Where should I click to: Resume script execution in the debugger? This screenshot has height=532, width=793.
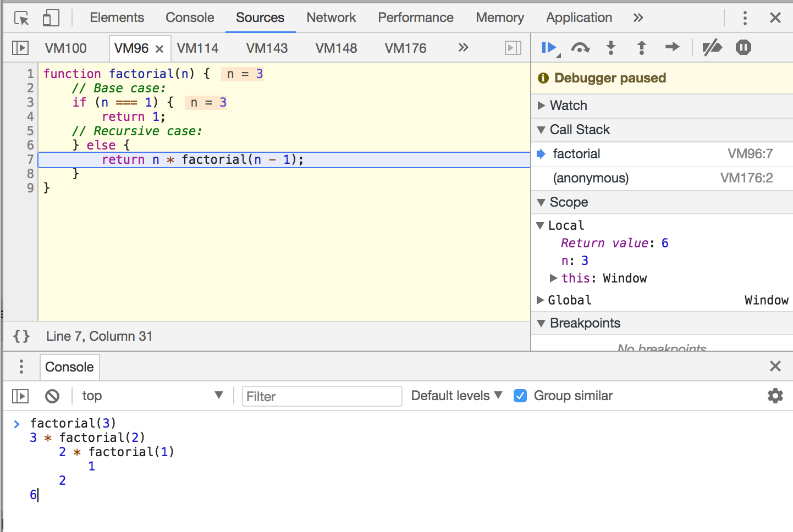click(x=549, y=48)
